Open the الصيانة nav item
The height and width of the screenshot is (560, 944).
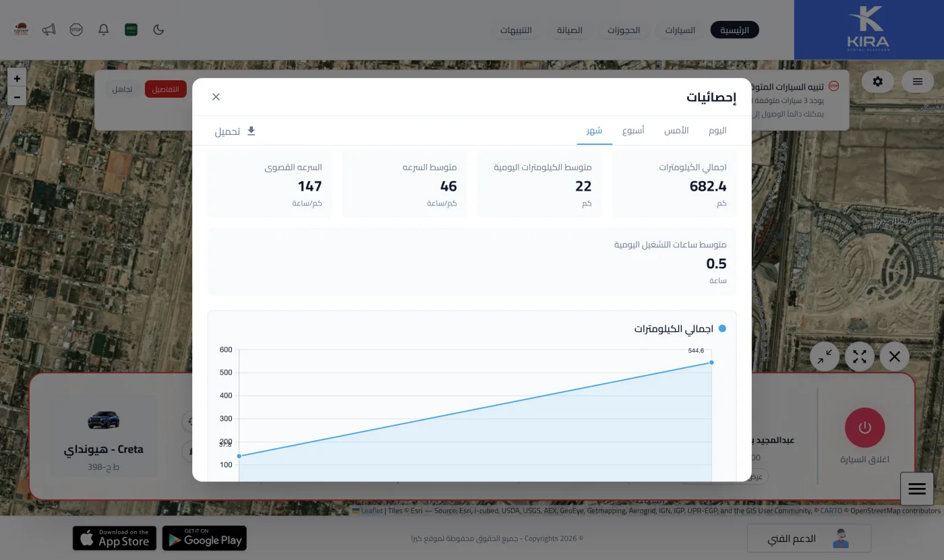point(569,30)
